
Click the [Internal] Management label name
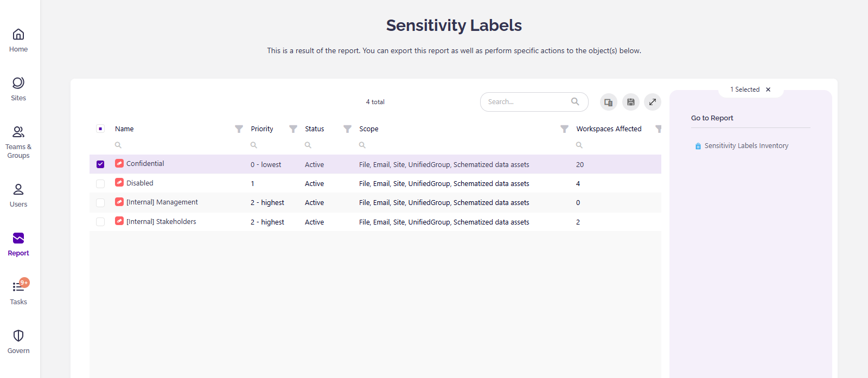tap(162, 202)
